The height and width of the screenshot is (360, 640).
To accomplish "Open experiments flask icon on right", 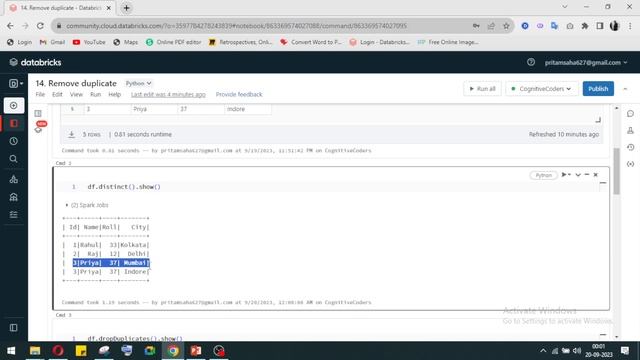I will 630,131.
